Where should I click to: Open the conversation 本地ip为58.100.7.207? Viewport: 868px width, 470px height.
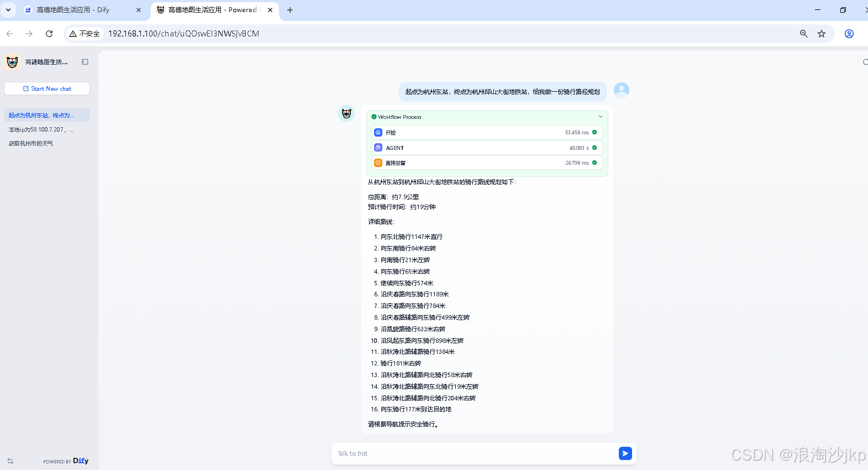tap(47, 129)
